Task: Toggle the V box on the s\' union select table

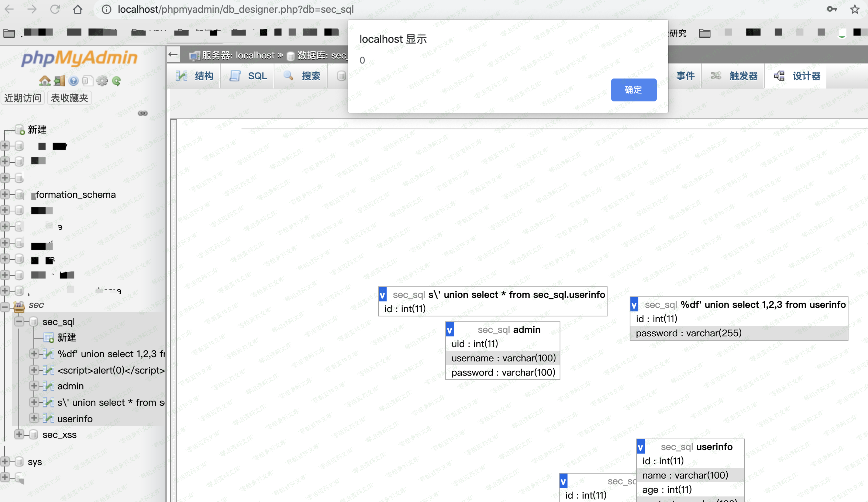Action: tap(382, 295)
